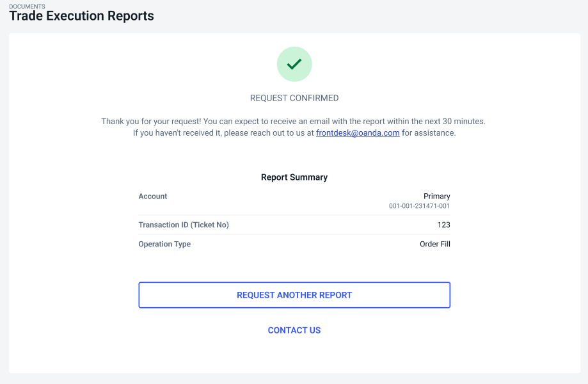Image resolution: width=588 pixels, height=384 pixels.
Task: Click the Account row label
Action: coord(153,196)
